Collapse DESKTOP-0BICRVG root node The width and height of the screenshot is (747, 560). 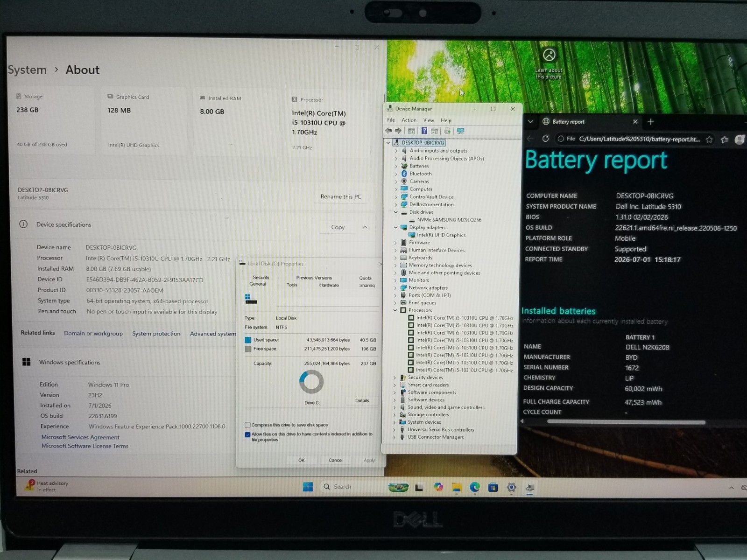[388, 143]
